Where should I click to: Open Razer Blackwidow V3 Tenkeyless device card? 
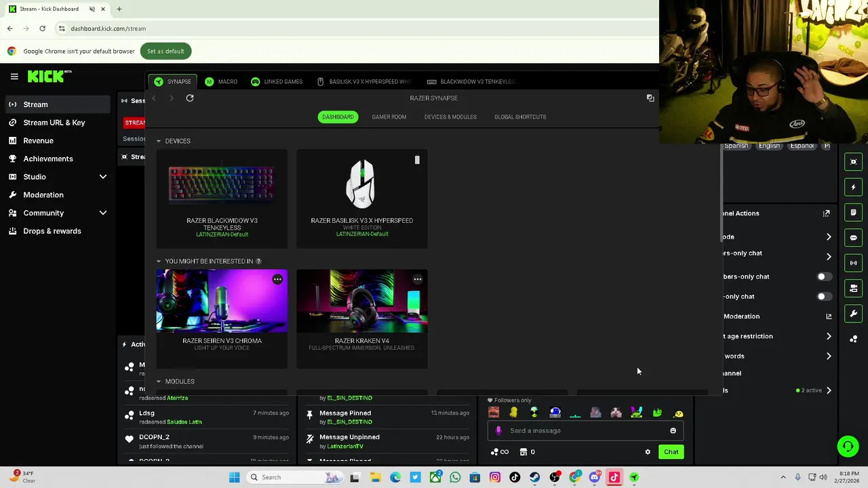click(x=222, y=199)
